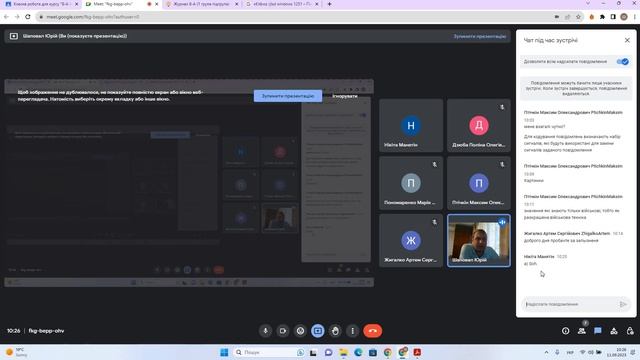This screenshot has height=360, width=640.
Task: Click the fkg-bepp-ohv meeting code
Action: point(46,331)
